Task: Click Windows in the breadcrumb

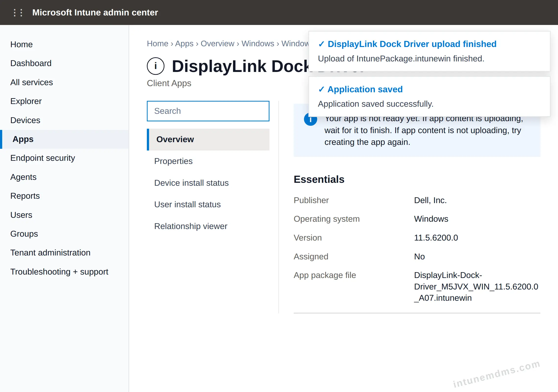Action: coord(258,44)
